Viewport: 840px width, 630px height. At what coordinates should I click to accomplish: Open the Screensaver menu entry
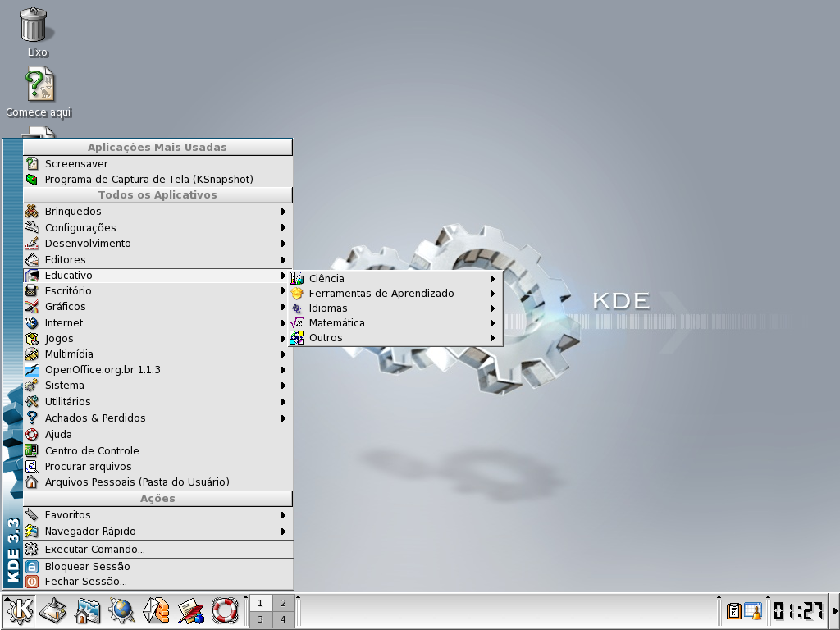pos(158,163)
